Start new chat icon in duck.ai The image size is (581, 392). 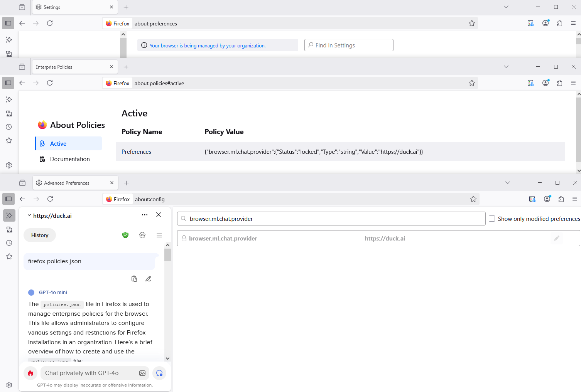[159, 373]
